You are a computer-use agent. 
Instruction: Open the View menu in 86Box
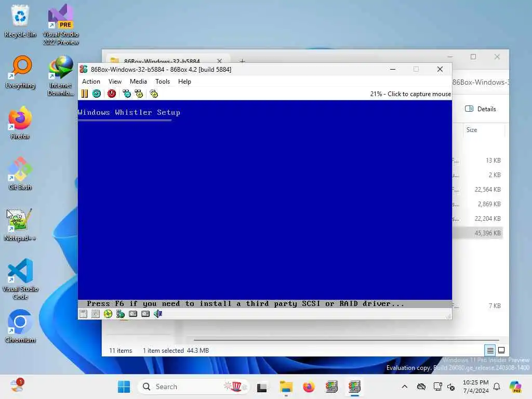115,82
